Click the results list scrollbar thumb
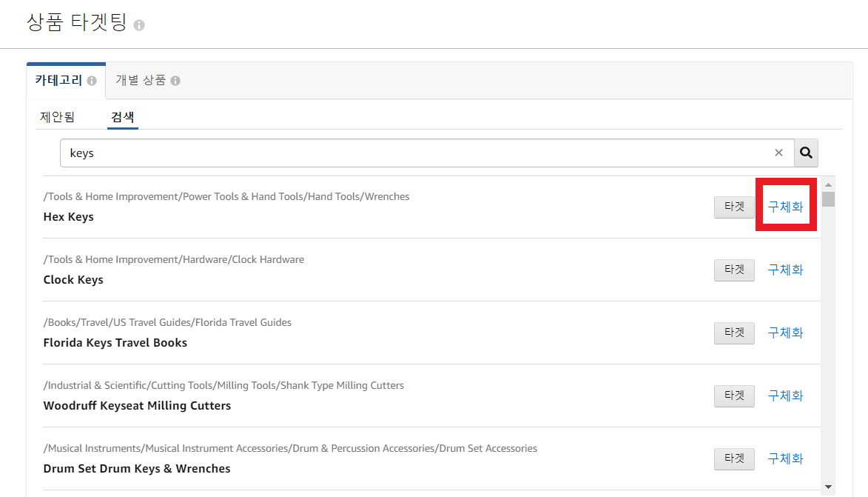868x497 pixels. [828, 199]
